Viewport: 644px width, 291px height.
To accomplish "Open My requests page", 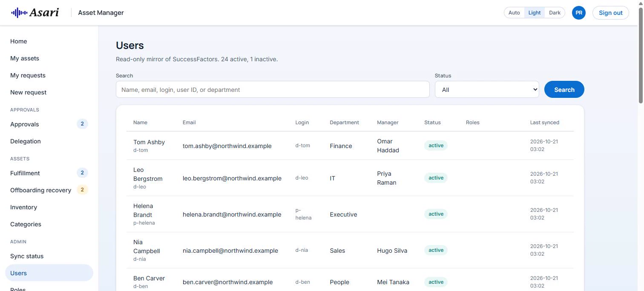I will (49, 75).
